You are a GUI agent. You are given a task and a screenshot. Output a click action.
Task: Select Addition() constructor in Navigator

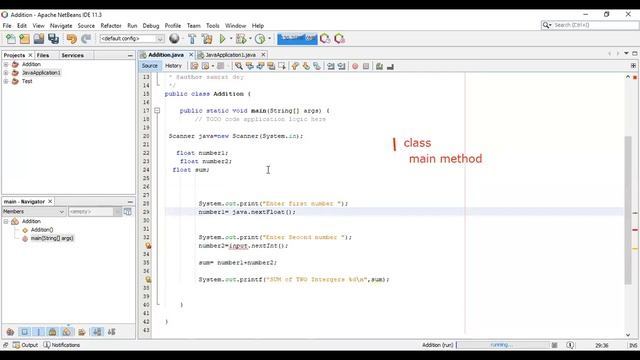[42, 230]
